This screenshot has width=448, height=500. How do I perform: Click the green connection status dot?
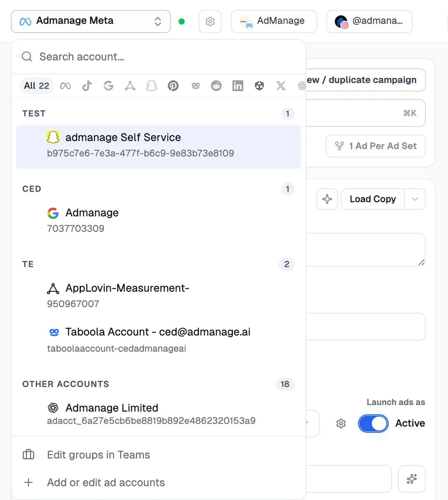(x=181, y=21)
